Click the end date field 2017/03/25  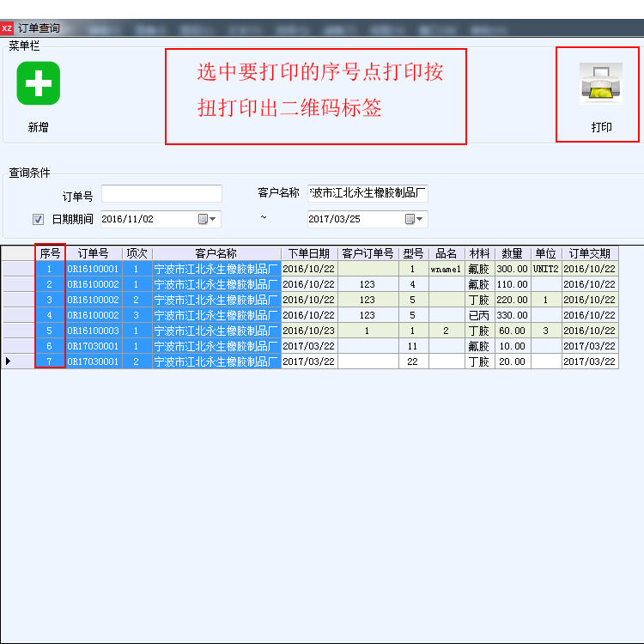pos(368,219)
